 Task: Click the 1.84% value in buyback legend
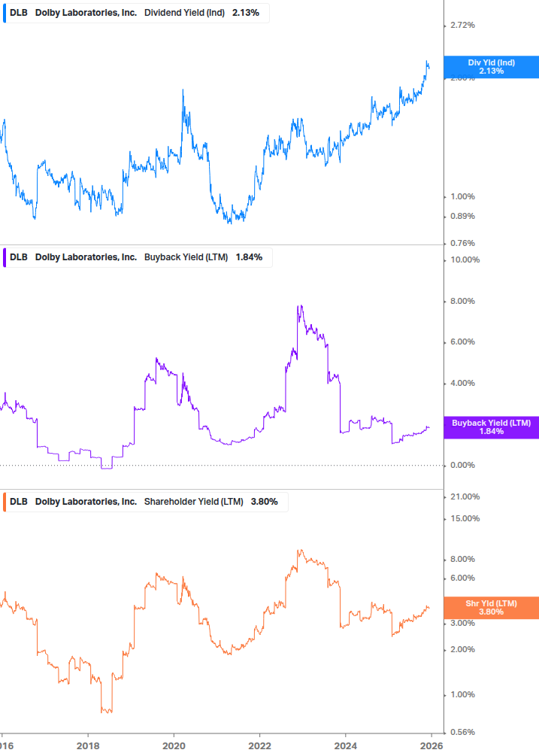[x=249, y=257]
